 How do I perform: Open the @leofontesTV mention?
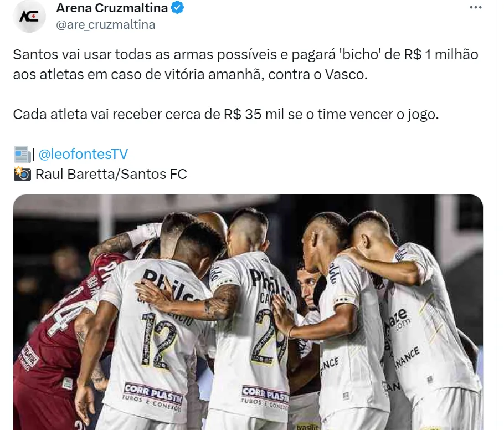[83, 154]
